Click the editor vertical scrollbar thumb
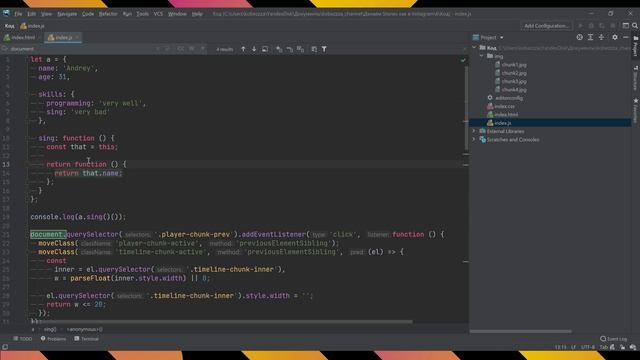The image size is (640, 360). pyautogui.click(x=466, y=108)
